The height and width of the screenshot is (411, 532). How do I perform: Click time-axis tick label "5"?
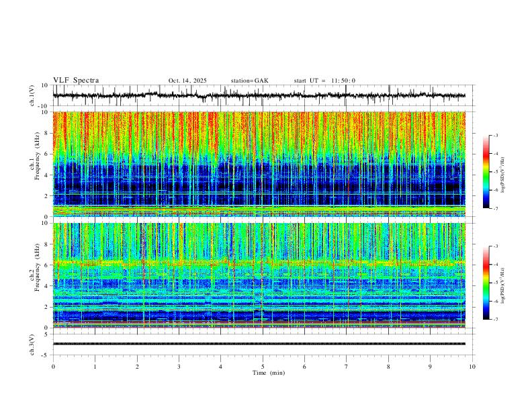tap(263, 367)
